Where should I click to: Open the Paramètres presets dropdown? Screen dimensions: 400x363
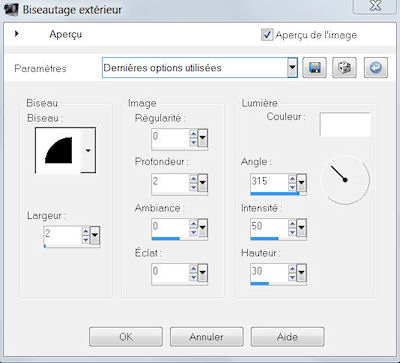[292, 68]
